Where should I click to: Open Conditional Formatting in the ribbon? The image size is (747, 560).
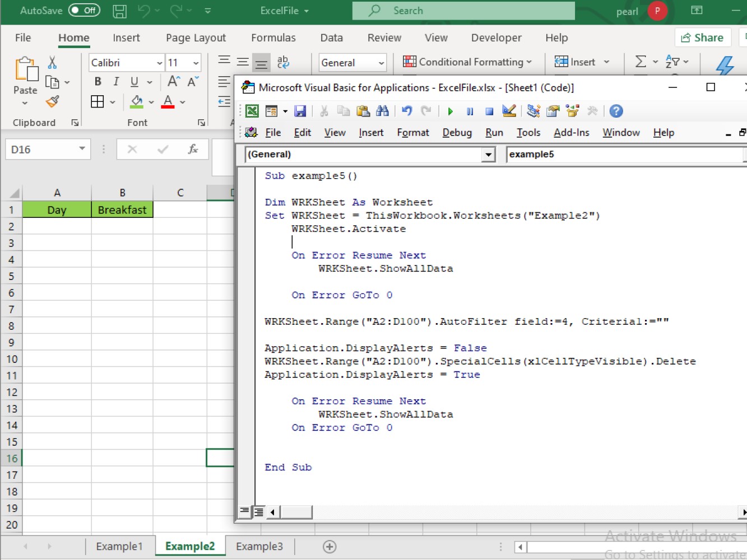click(468, 62)
